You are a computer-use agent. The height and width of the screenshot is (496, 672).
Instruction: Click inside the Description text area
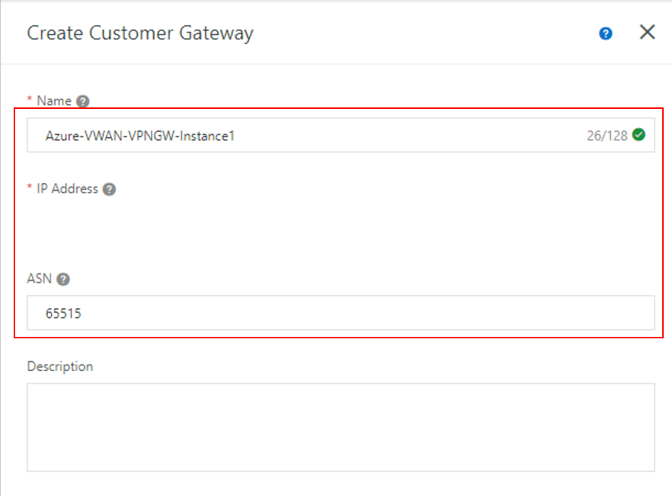coord(340,427)
